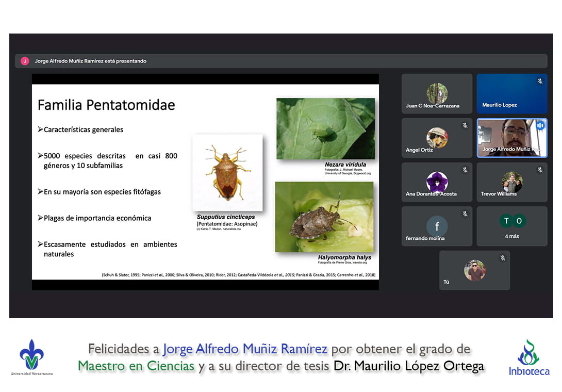The image size is (562, 392).
Task: Click the purple flower avatar of Ana Dorantes-Acosta
Action: (x=437, y=182)
